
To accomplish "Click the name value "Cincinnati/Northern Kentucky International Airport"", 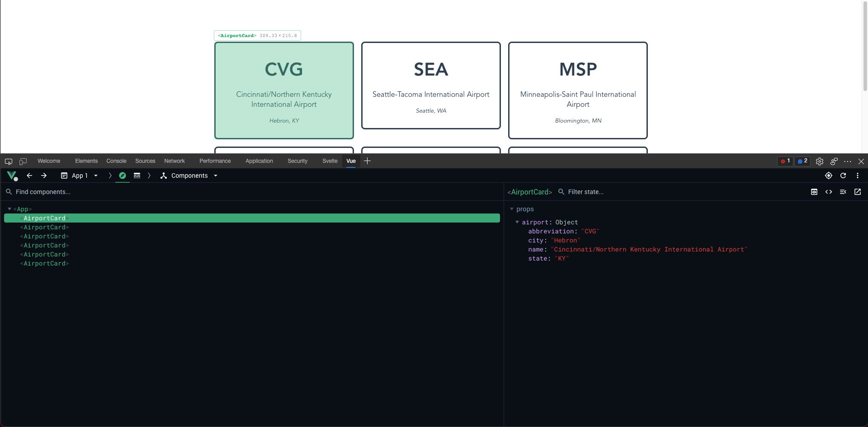I will tap(649, 249).
